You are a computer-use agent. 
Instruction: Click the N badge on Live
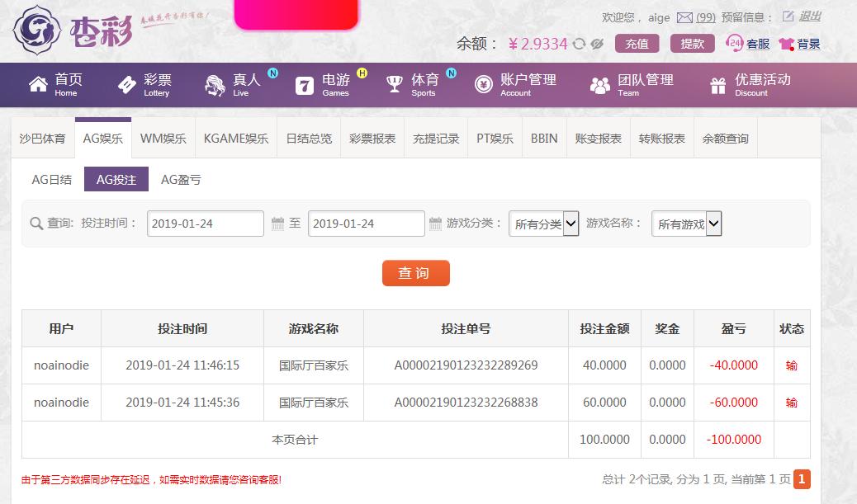tap(272, 73)
